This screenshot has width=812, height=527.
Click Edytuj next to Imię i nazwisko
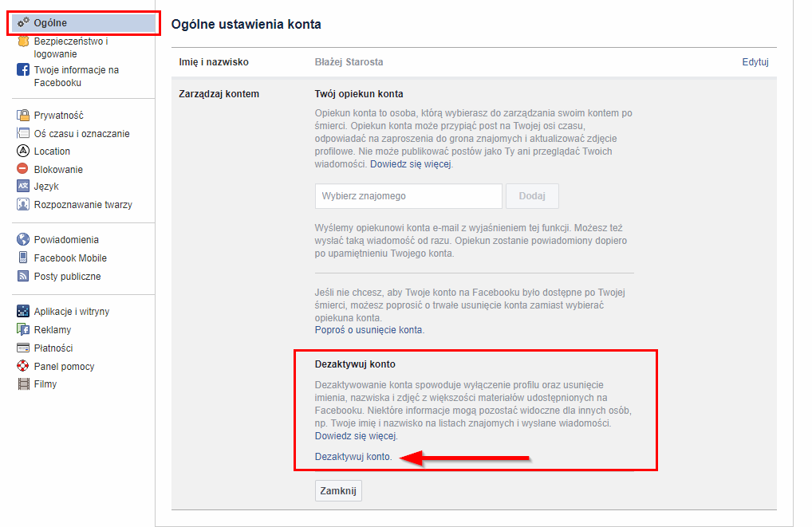pyautogui.click(x=755, y=62)
